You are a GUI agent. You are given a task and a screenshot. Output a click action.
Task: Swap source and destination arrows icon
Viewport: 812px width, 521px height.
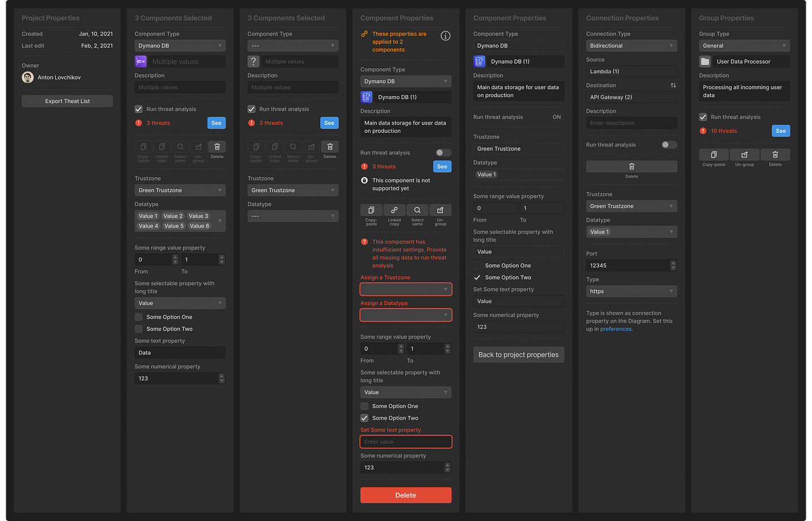point(673,85)
